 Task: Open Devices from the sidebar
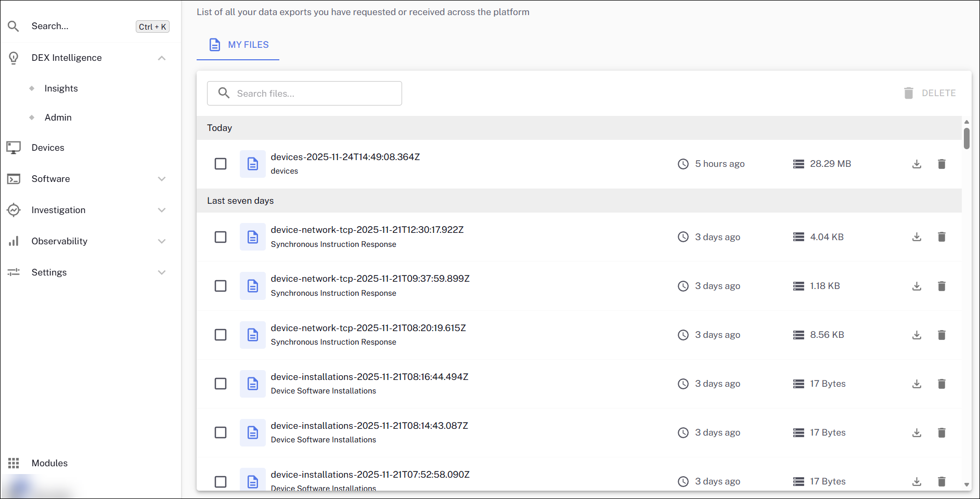48,148
